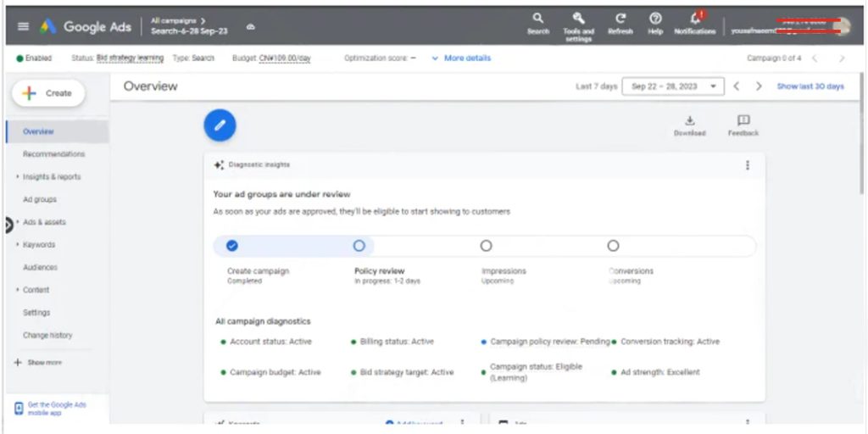Viewport: 868px width, 434px height.
Task: Open the hamburger main menu
Action: (23, 26)
